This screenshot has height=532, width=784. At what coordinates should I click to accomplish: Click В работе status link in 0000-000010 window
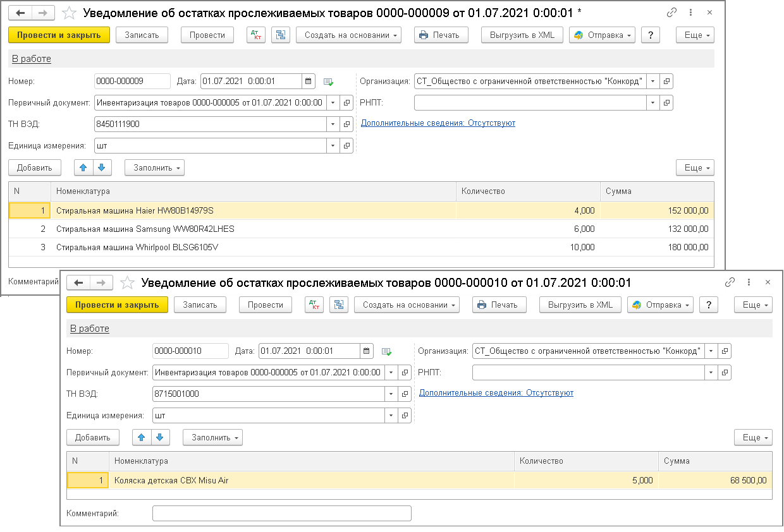click(x=90, y=329)
